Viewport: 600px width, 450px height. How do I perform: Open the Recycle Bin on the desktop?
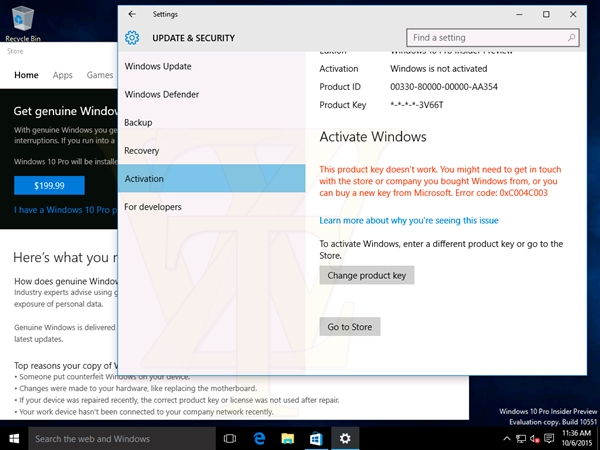(22, 20)
